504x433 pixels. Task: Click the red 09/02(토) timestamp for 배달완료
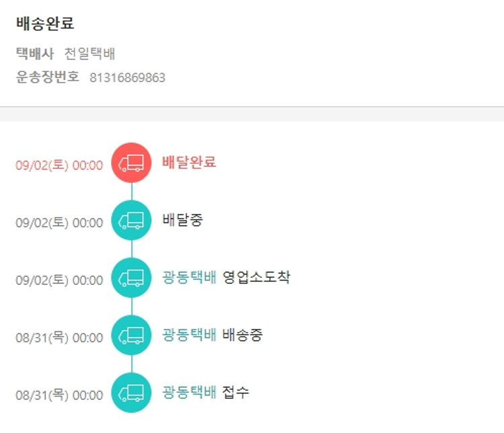pyautogui.click(x=59, y=165)
